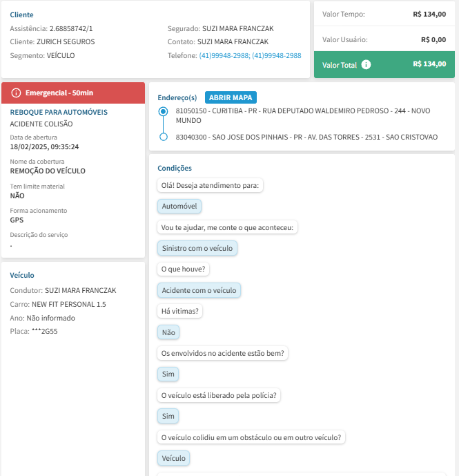459x476 pixels.
Task: Click the São José dos Pinhais destination address
Action: pos(306,137)
